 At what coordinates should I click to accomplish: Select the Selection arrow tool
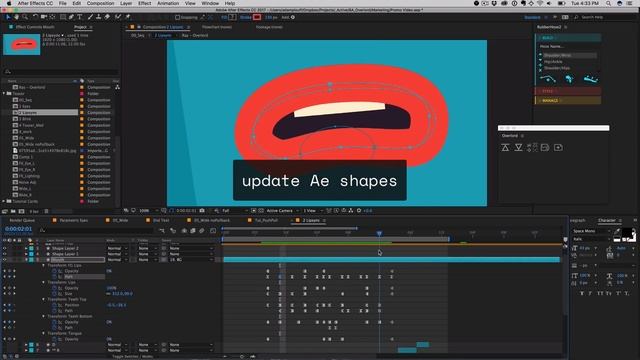[8, 17]
